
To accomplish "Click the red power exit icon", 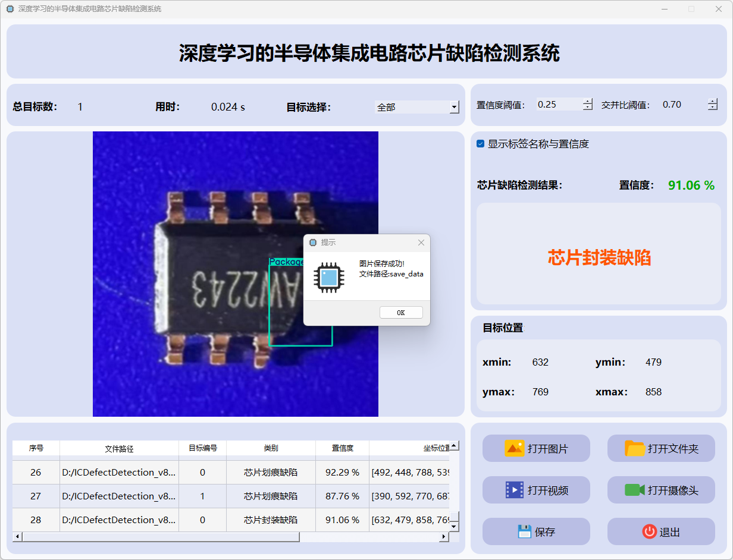I will (x=650, y=531).
